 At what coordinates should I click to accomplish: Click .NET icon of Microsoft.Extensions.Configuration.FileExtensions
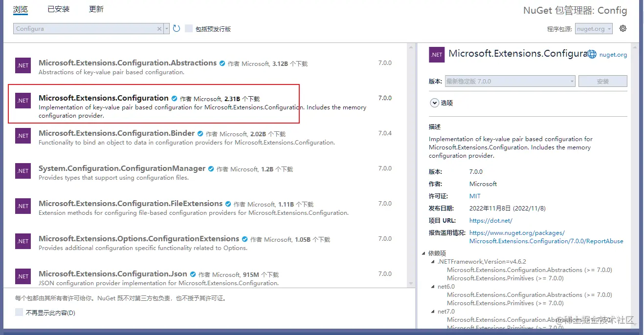click(23, 206)
